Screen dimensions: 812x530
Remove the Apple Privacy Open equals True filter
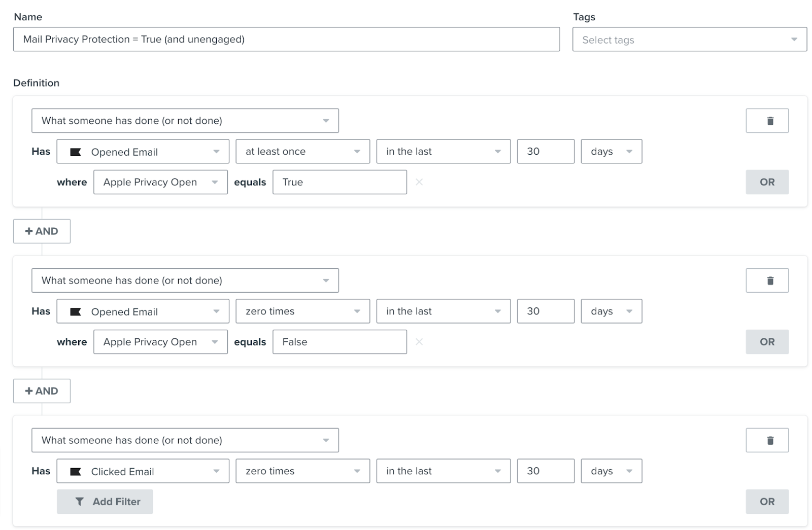[419, 182]
